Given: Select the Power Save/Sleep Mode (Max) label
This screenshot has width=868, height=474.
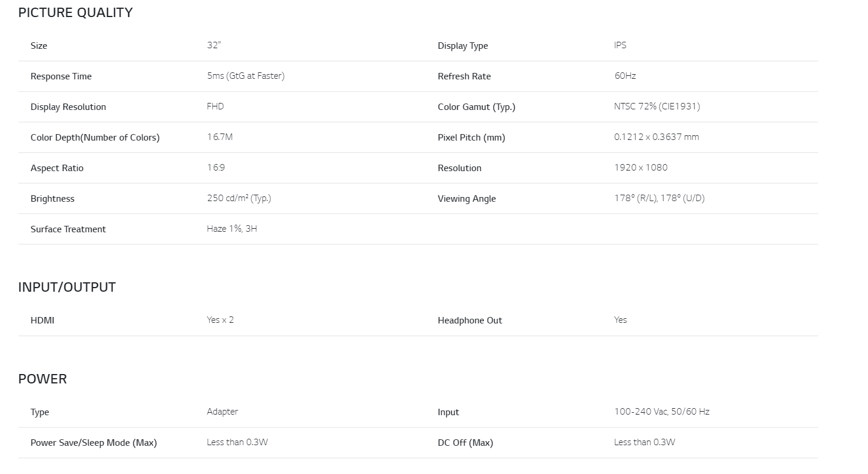Looking at the screenshot, I should pos(93,443).
